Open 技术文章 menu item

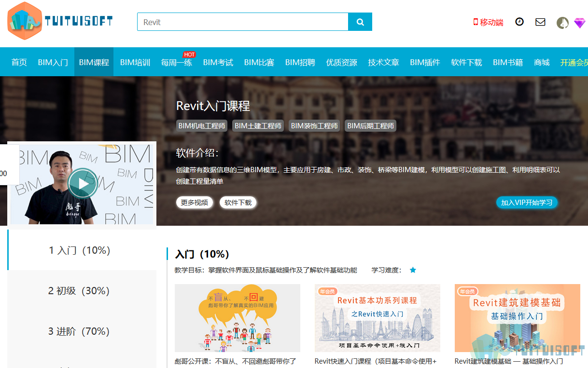click(384, 62)
